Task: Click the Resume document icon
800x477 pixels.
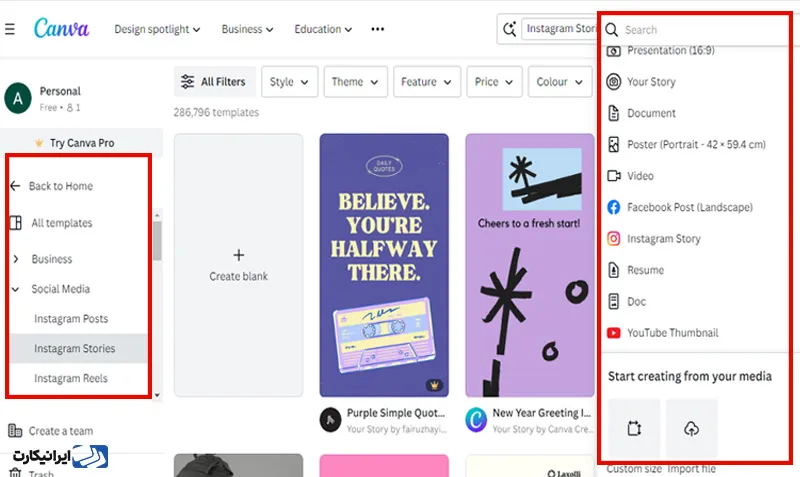Action: (x=614, y=270)
